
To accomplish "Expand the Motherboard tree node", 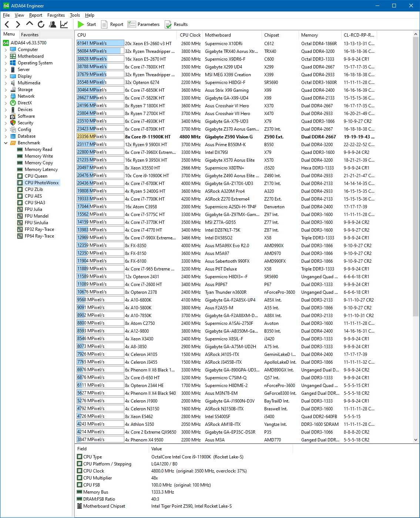I will click(6, 56).
